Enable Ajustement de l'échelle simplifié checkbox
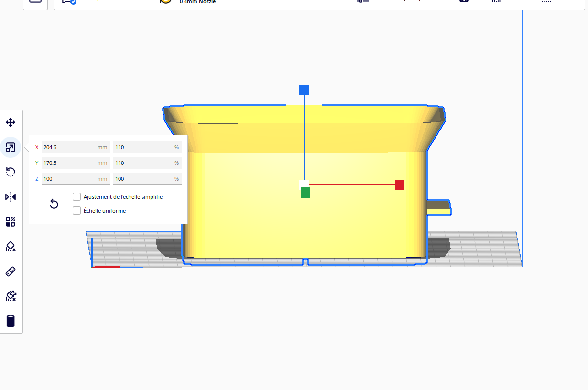 pyautogui.click(x=76, y=196)
